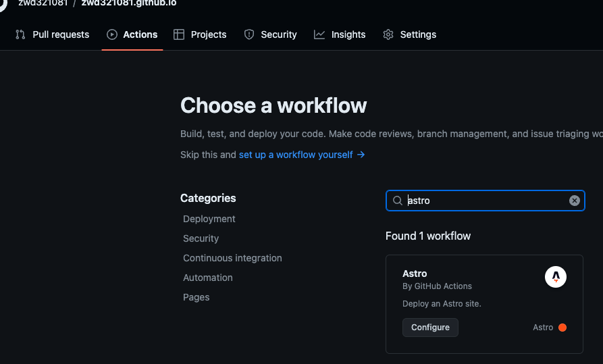Click the Settings gear icon
603x364 pixels.
point(388,34)
